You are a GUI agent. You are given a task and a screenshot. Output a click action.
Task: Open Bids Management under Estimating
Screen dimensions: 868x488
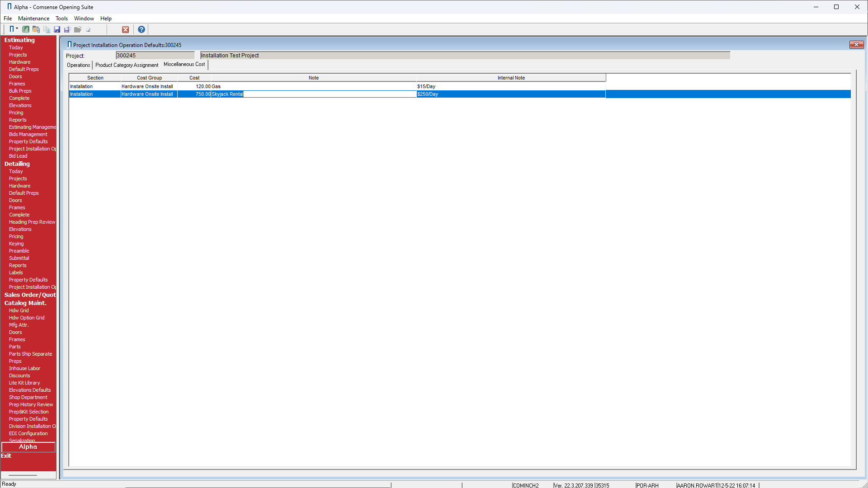28,134
